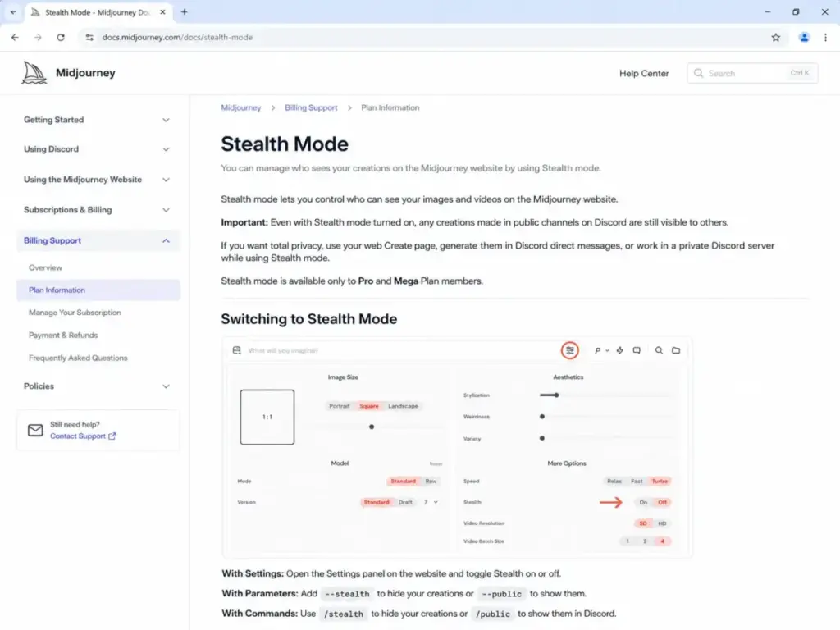Open the browser profile menu
The width and height of the screenshot is (840, 630).
point(804,38)
